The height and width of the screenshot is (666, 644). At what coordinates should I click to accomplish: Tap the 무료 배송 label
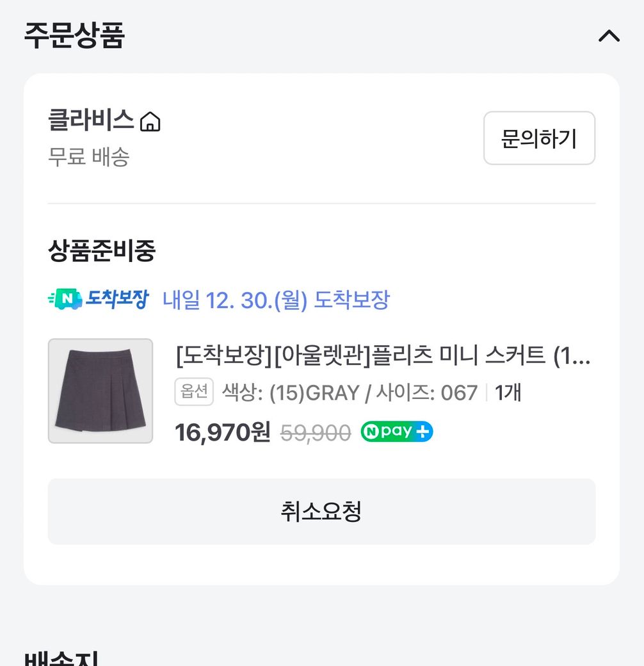(89, 156)
